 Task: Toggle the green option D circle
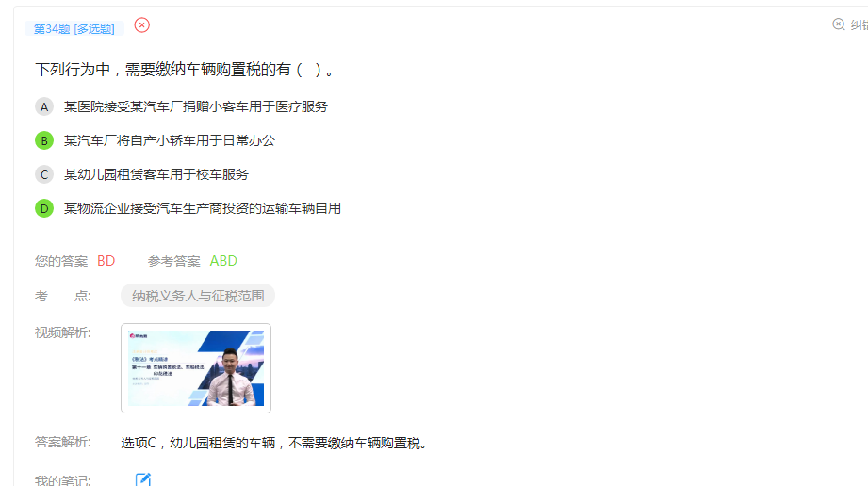(44, 209)
